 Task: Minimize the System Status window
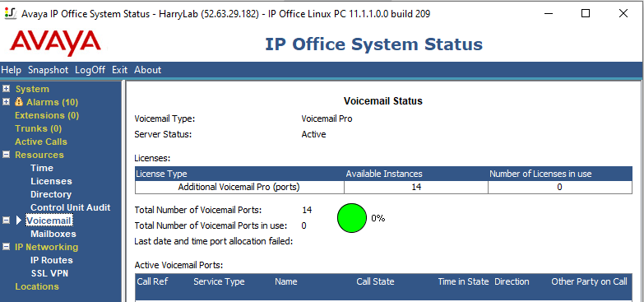click(549, 13)
